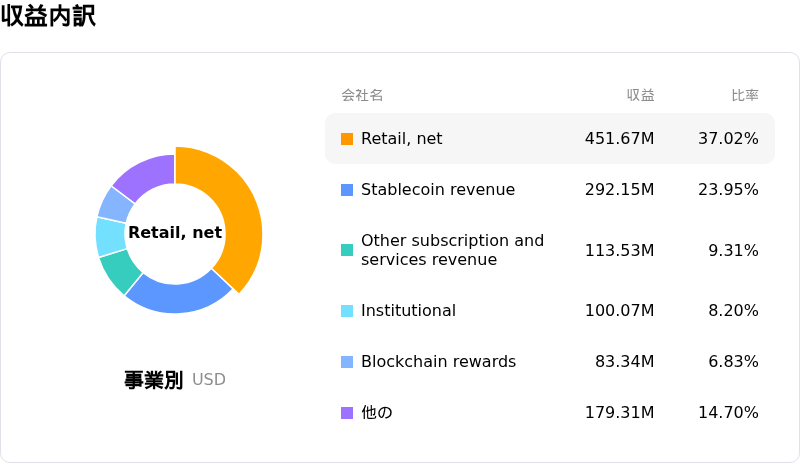Click the '他の' row label
This screenshot has height=463, width=800.
click(x=377, y=412)
